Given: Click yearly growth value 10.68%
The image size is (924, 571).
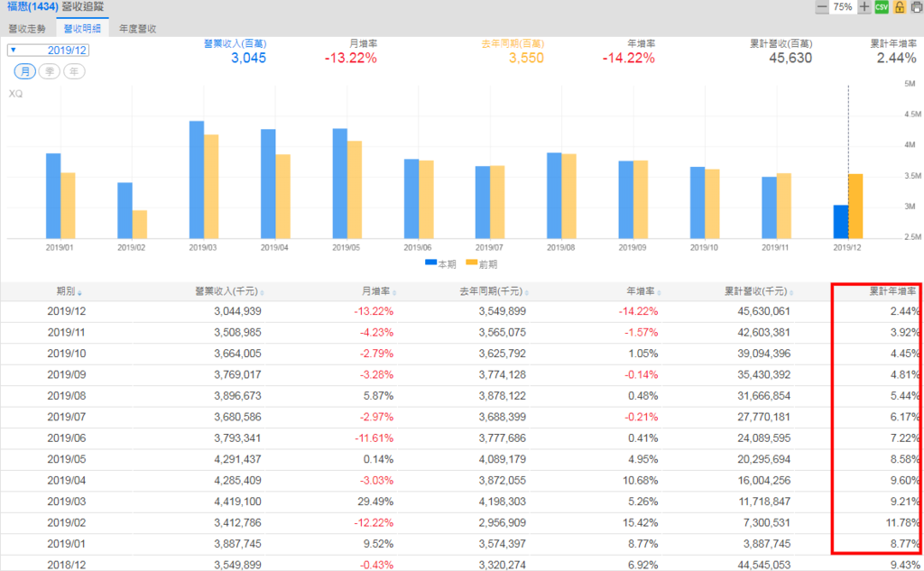Looking at the screenshot, I should coord(640,480).
